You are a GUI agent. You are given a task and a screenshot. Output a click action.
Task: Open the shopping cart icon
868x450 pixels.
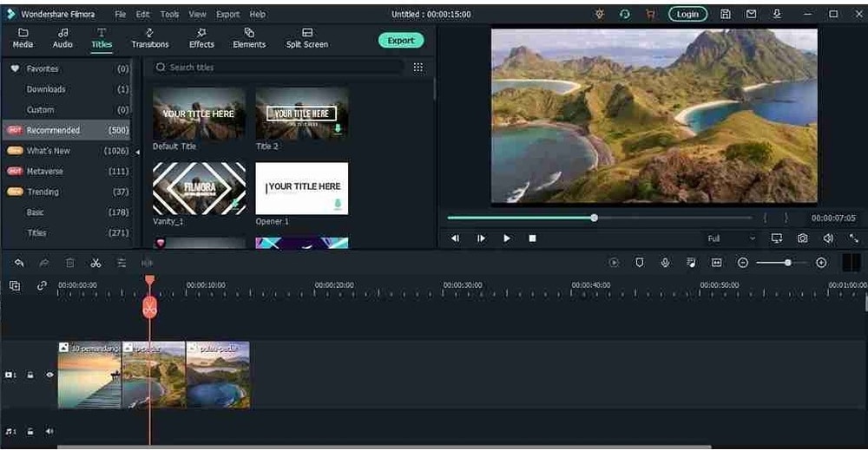(x=650, y=15)
